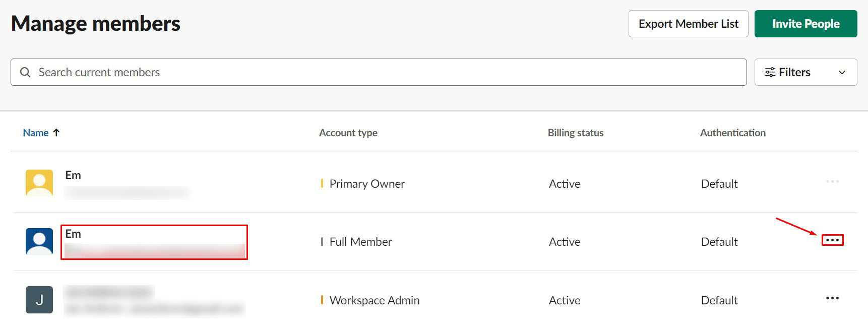Screen dimensions: 868x322
Task: Click the Workspace Admin account type label
Action: (x=374, y=300)
